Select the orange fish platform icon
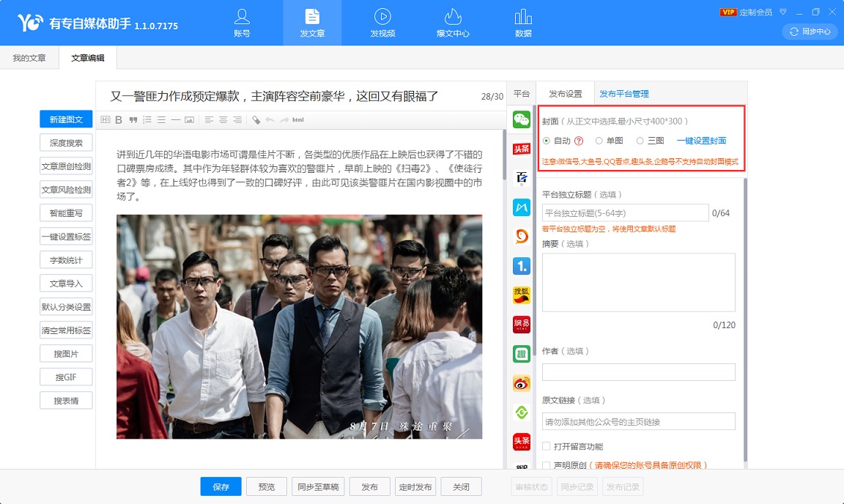This screenshot has height=504, width=844. point(521,237)
